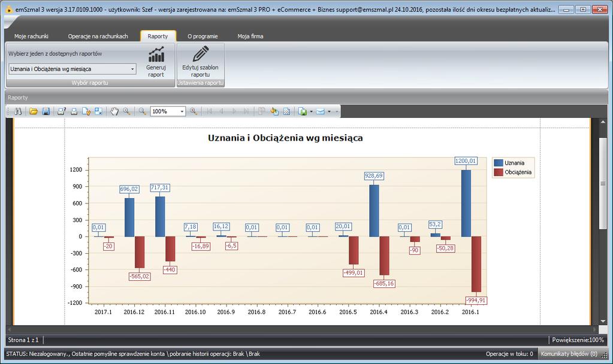
Task: Click the Powiększenie:100% status text
Action: click(x=578, y=340)
